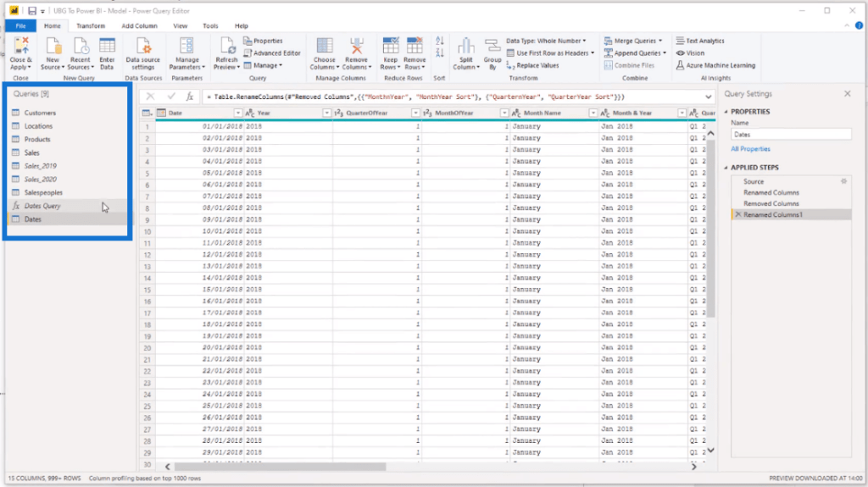Sort ascending with the A-Z icon
The image size is (868, 487).
440,41
